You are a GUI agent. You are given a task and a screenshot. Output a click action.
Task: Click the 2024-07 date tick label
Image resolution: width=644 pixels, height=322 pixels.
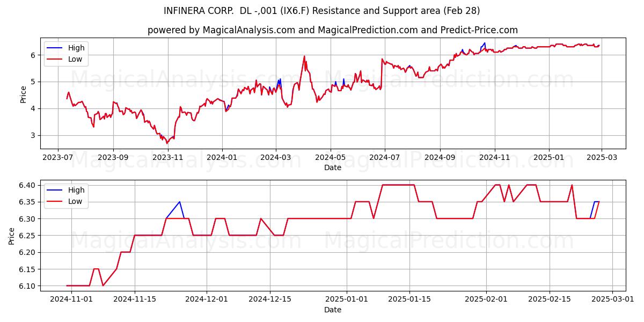(x=384, y=158)
